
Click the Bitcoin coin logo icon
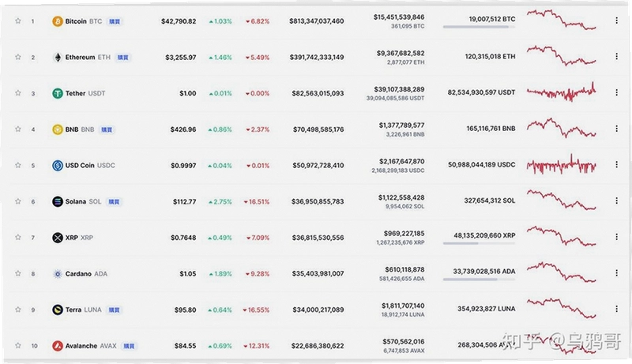tap(58, 21)
